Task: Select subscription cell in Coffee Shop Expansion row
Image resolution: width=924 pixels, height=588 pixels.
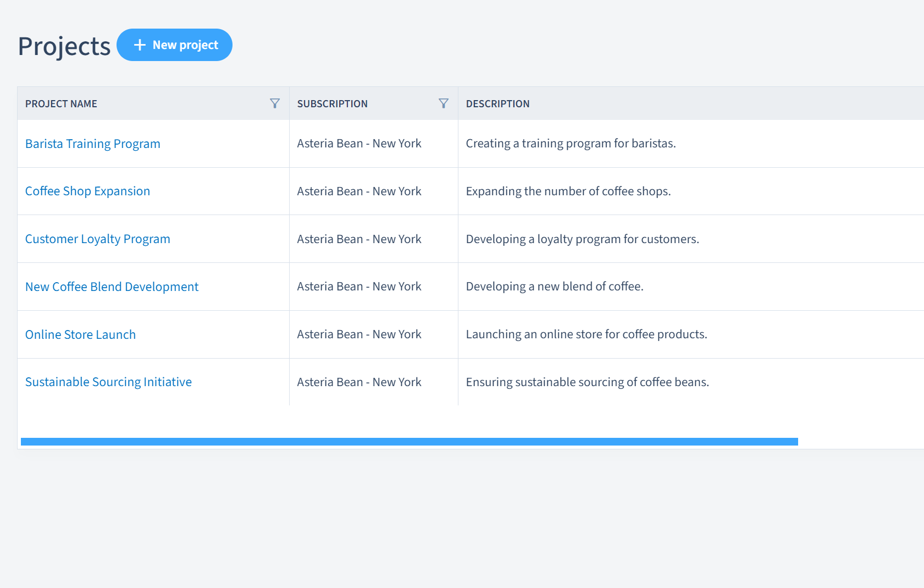Action: [x=374, y=191]
